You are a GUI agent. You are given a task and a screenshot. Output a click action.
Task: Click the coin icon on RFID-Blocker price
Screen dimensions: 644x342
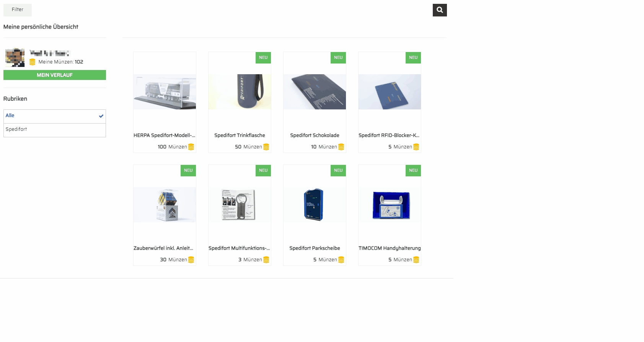416,147
